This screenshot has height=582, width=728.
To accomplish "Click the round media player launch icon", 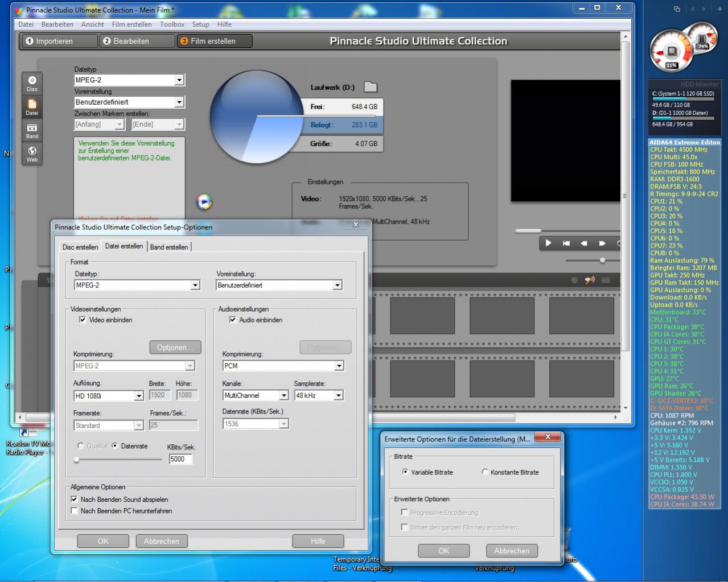I will click(204, 201).
